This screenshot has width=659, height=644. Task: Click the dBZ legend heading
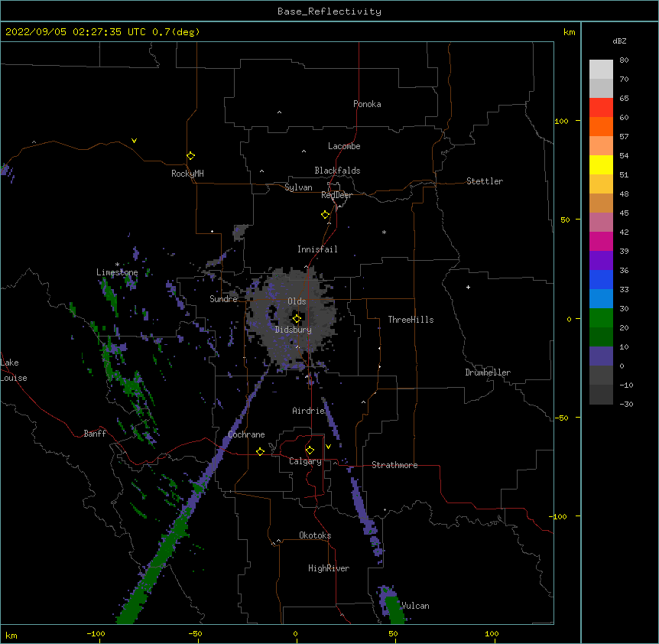point(619,41)
